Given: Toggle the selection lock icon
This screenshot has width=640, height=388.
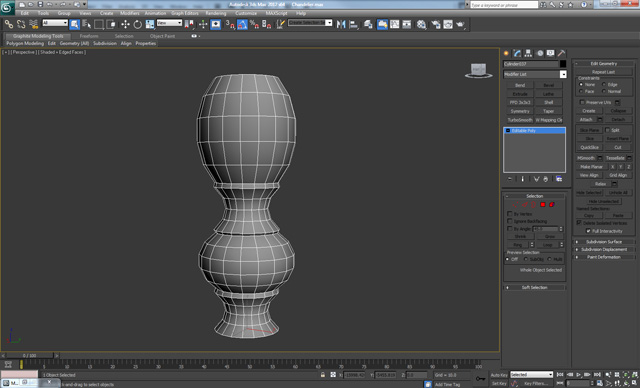Looking at the screenshot, I should tap(323, 375).
